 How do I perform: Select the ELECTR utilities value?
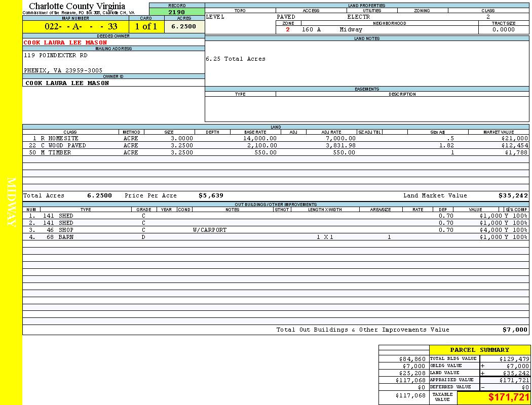[359, 17]
